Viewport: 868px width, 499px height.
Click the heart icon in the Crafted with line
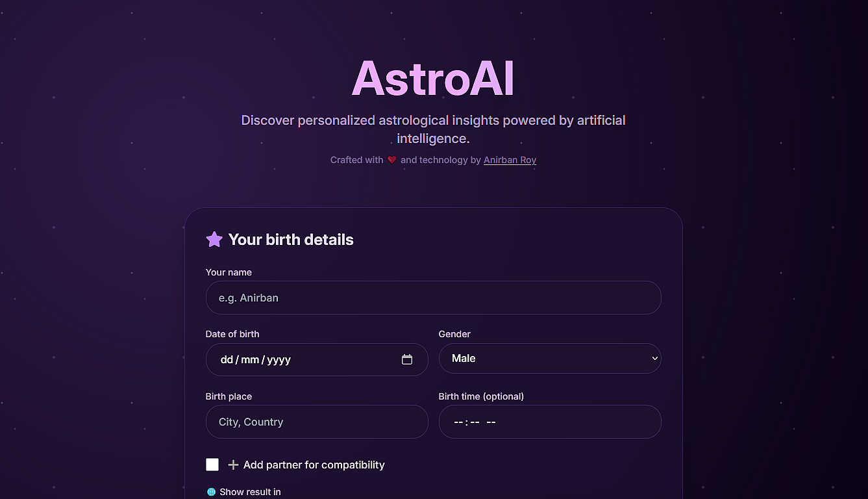click(x=391, y=159)
